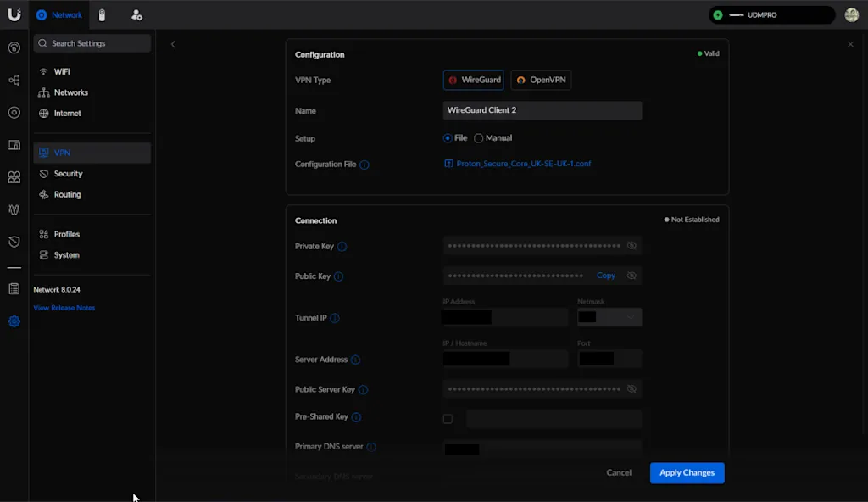Image resolution: width=868 pixels, height=502 pixels.
Task: Copy the Public Key
Action: coord(605,276)
